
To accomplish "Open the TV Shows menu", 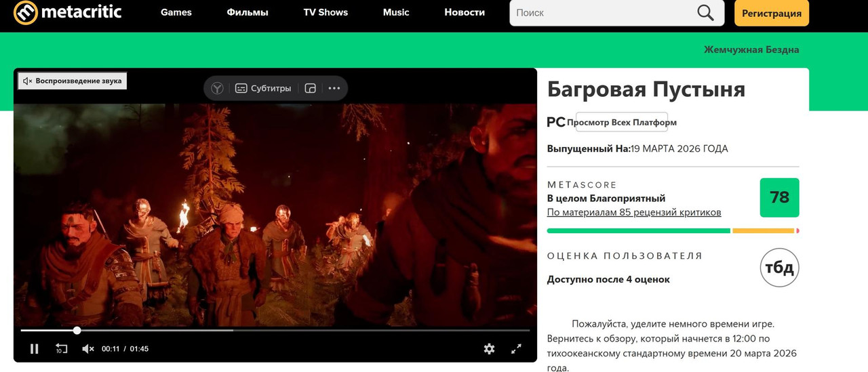I will click(325, 12).
